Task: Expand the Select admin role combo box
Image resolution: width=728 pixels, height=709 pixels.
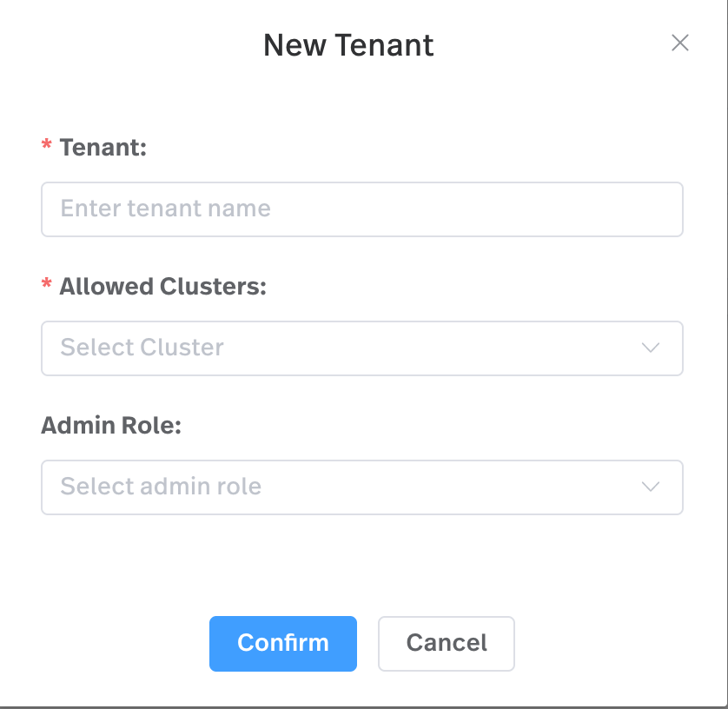Action: 362,487
